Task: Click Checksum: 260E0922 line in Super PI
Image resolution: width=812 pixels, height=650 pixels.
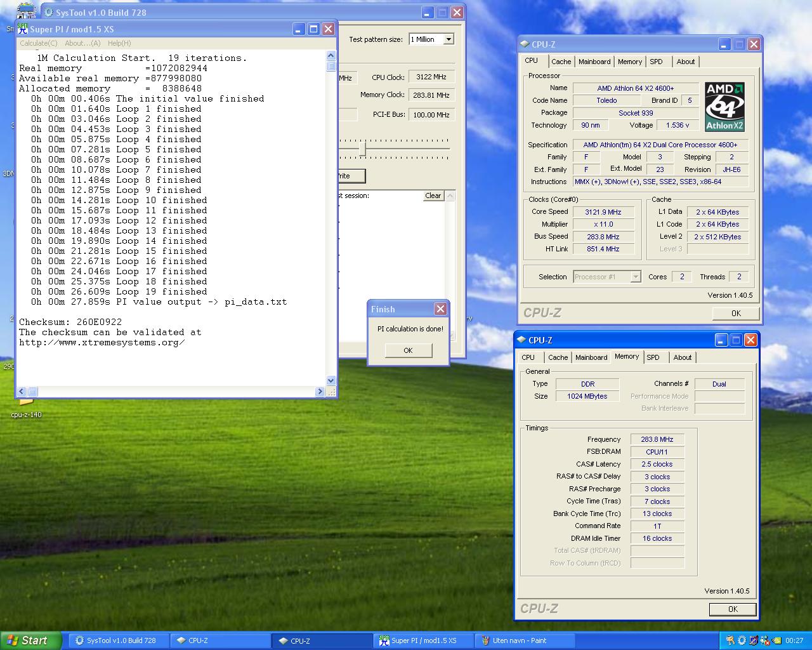Action: pyautogui.click(x=70, y=322)
